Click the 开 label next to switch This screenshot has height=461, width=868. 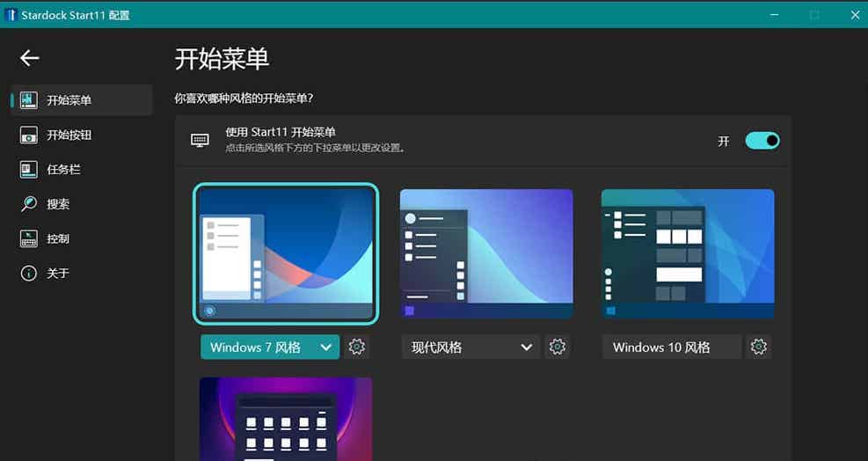[723, 142]
